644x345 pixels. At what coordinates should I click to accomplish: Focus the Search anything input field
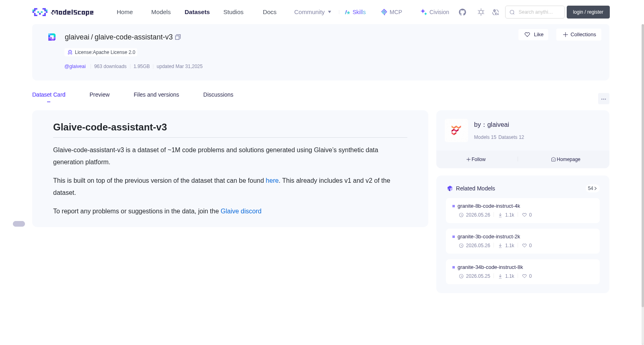pos(535,12)
